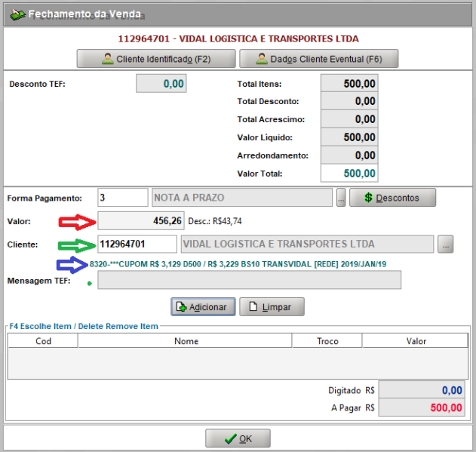
Task: Click the Troco column header
Action: click(327, 341)
